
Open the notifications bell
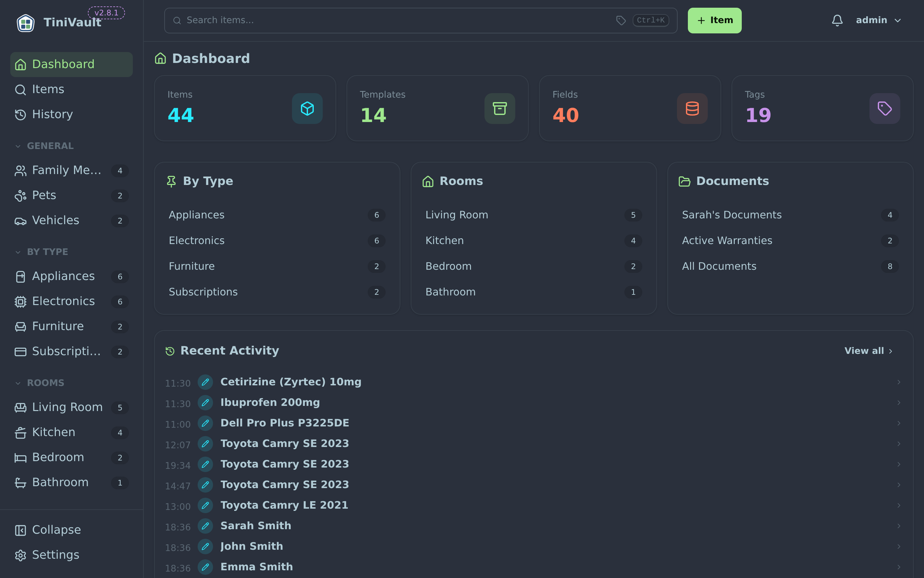(837, 20)
